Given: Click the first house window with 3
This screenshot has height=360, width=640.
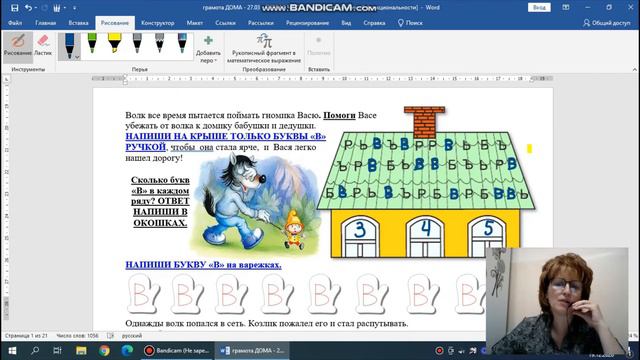Looking at the screenshot, I should point(360,237).
